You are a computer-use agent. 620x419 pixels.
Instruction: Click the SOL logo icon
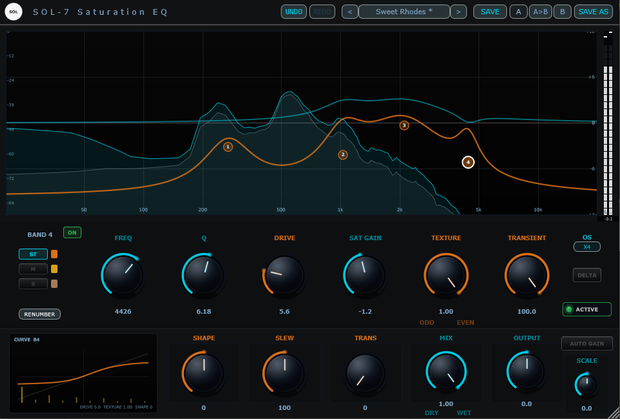coord(13,12)
